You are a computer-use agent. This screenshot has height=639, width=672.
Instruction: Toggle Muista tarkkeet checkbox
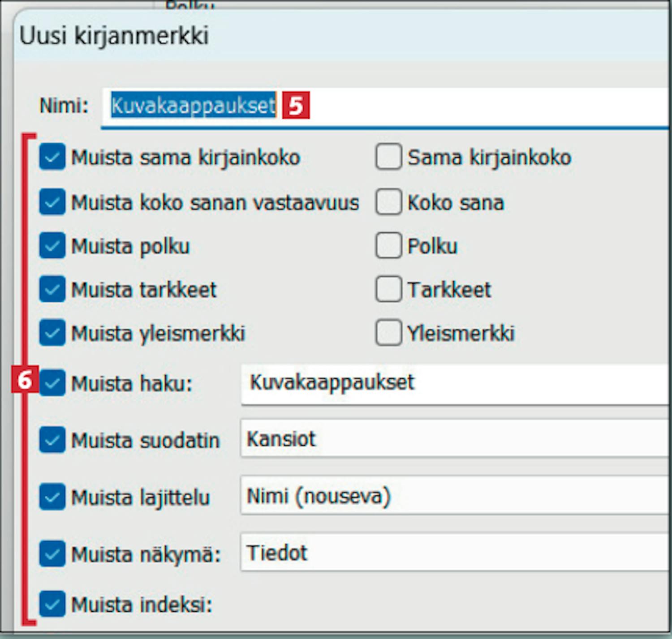click(x=52, y=289)
